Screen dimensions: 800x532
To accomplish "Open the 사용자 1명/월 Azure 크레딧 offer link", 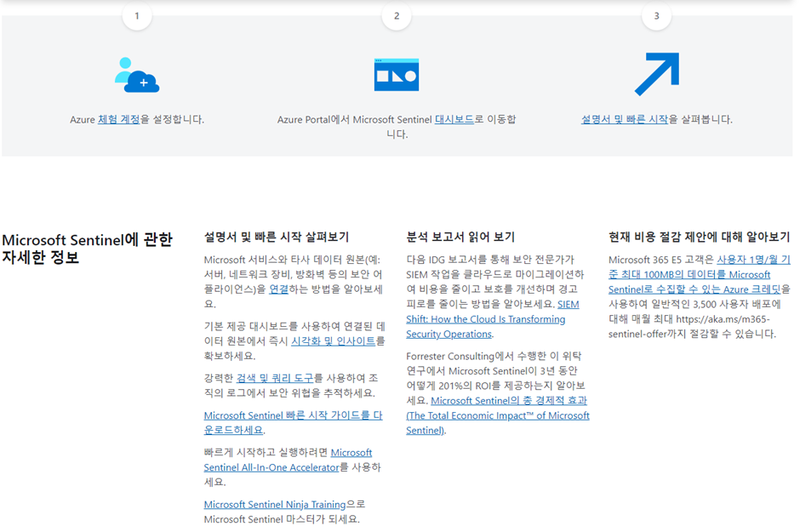I will 699,274.
